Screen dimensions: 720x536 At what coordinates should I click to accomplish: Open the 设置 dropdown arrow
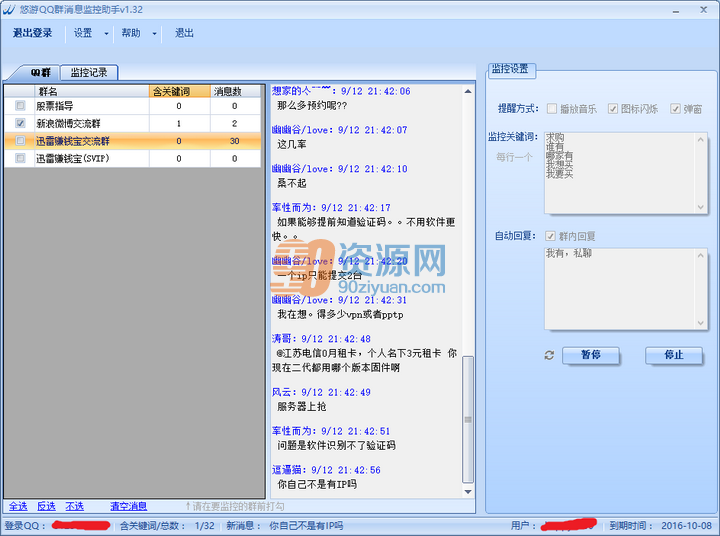click(x=107, y=34)
